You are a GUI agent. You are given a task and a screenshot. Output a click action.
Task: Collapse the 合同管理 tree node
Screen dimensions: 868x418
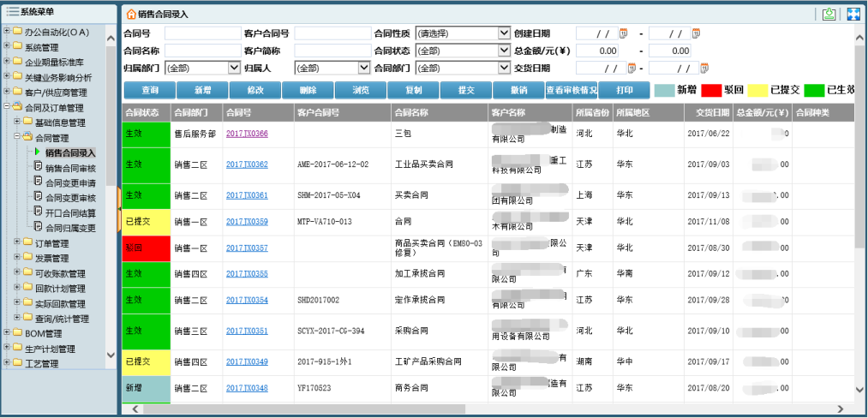[x=17, y=137]
